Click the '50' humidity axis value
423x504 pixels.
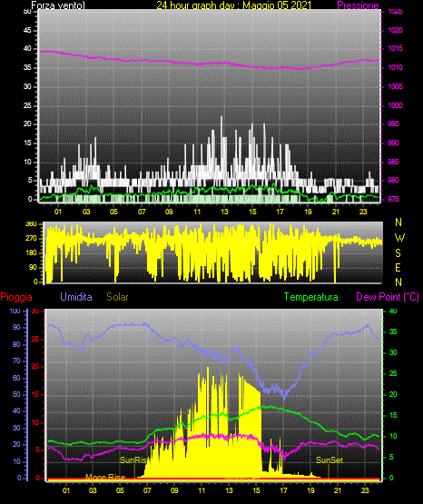click(x=16, y=394)
